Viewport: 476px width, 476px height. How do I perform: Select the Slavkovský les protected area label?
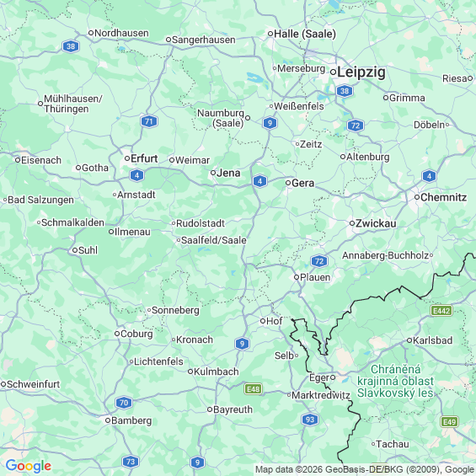395,382
